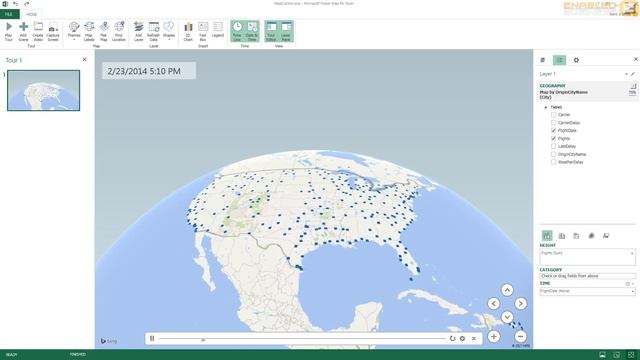
Task: Toggle the Tour Editor pane
Action: [271, 31]
